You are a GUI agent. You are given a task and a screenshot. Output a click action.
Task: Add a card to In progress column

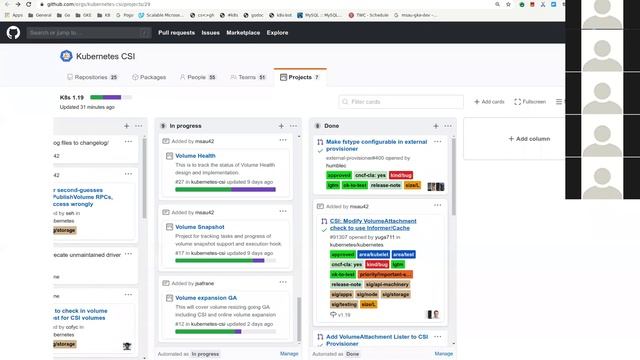click(x=281, y=126)
